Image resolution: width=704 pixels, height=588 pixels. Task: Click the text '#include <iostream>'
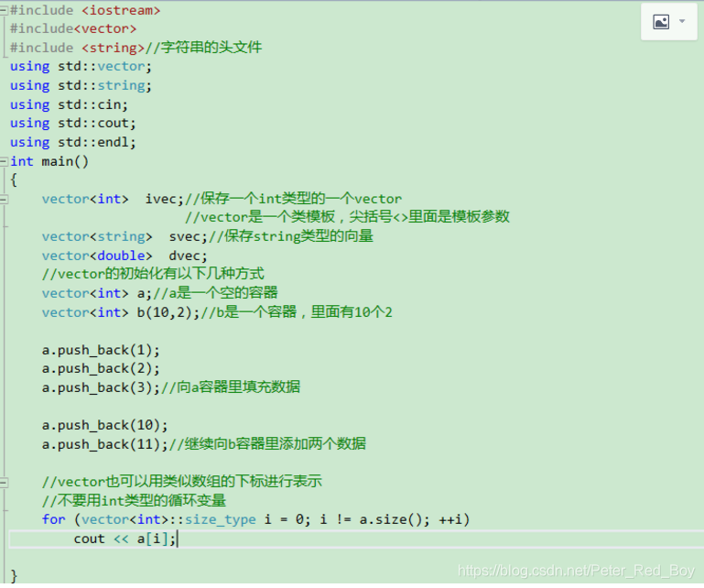85,10
